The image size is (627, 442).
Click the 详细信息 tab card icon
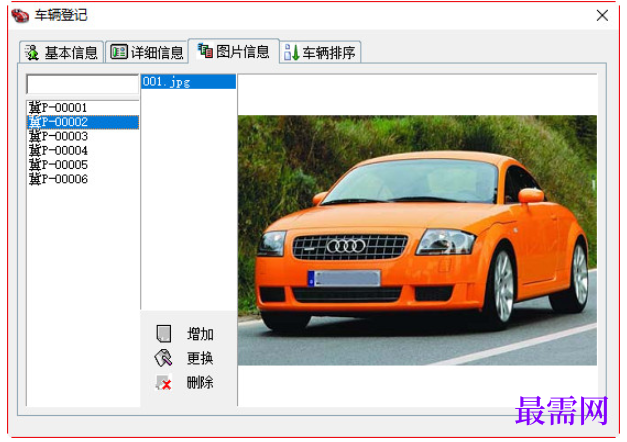point(119,52)
